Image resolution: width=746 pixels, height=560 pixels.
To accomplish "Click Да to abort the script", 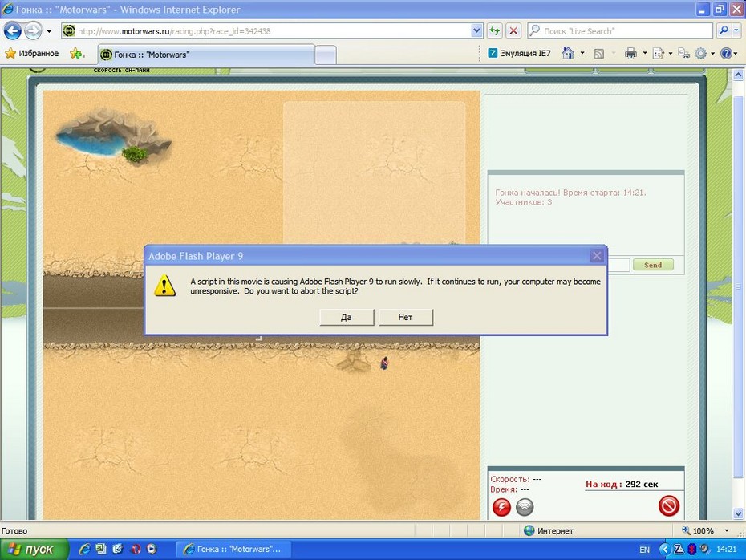I will [x=347, y=318].
